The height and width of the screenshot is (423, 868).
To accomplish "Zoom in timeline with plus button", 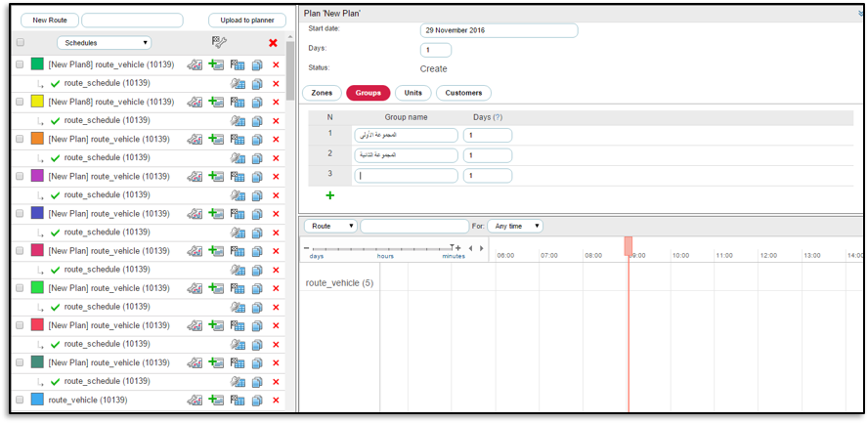I will (457, 248).
